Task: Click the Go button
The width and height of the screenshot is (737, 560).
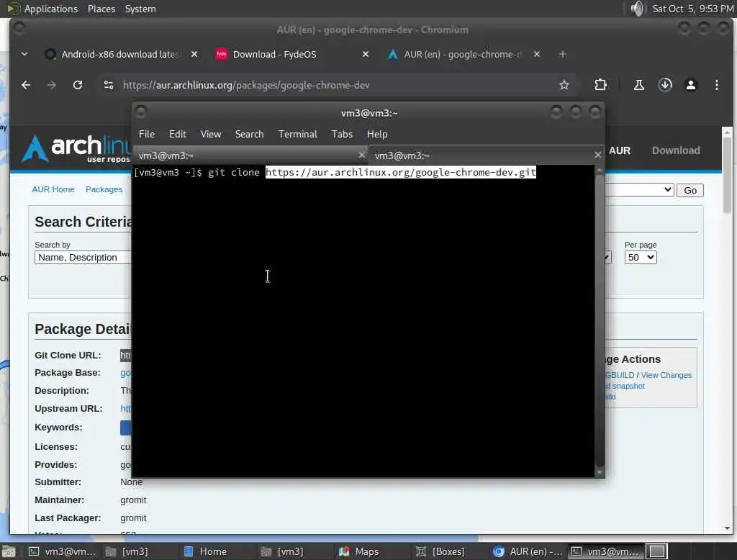Action: [x=690, y=190]
